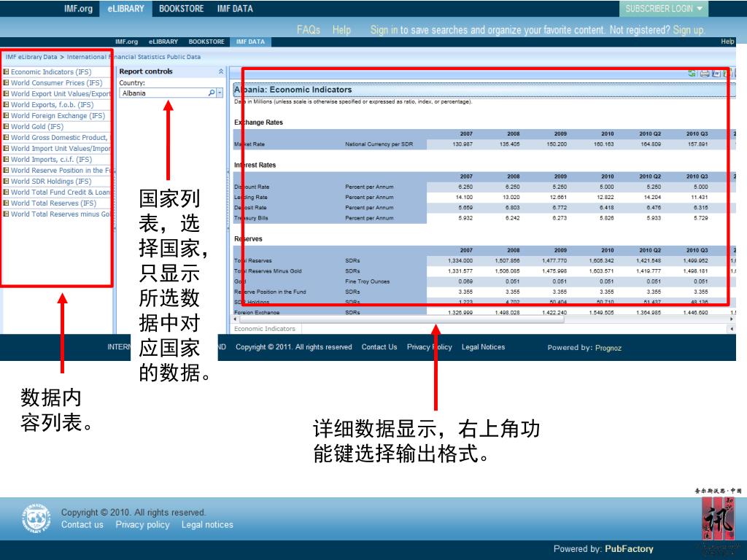Viewport: 747px width, 560px height.
Task: Open World Total Reserves (IFS) report
Action: pos(53,203)
